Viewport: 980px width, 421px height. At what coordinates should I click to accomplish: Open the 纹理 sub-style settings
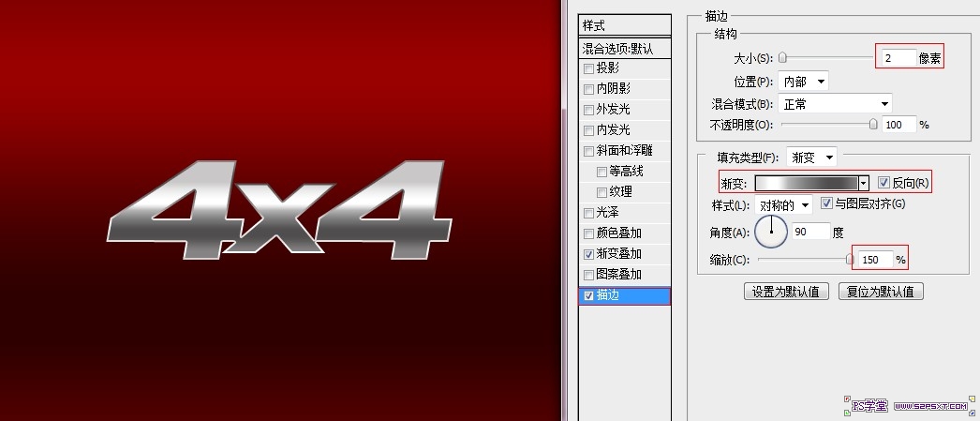[620, 192]
